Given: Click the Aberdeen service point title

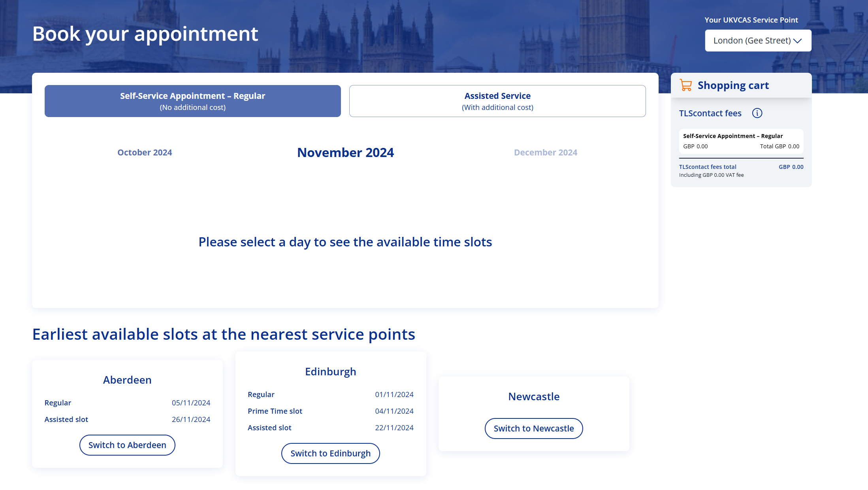Looking at the screenshot, I should tap(127, 380).
